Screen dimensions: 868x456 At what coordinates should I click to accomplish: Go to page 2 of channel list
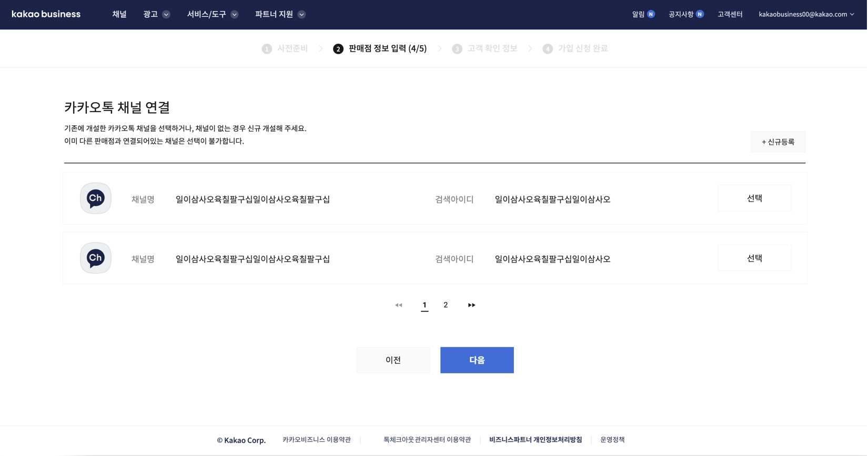coord(446,305)
